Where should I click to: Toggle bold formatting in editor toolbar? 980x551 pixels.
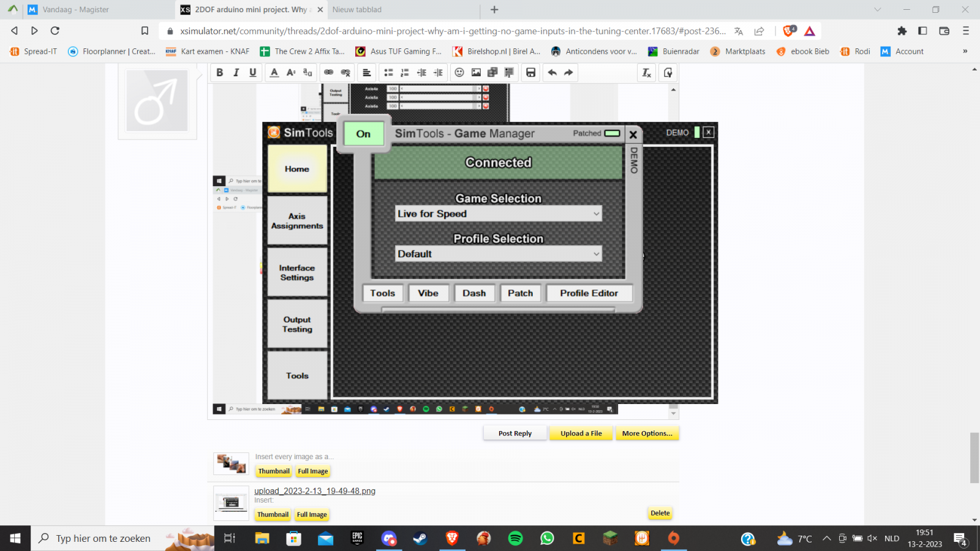coord(220,73)
